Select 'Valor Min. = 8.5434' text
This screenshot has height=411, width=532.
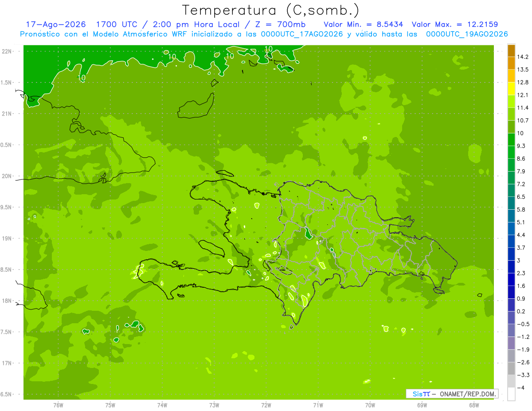[x=363, y=24]
